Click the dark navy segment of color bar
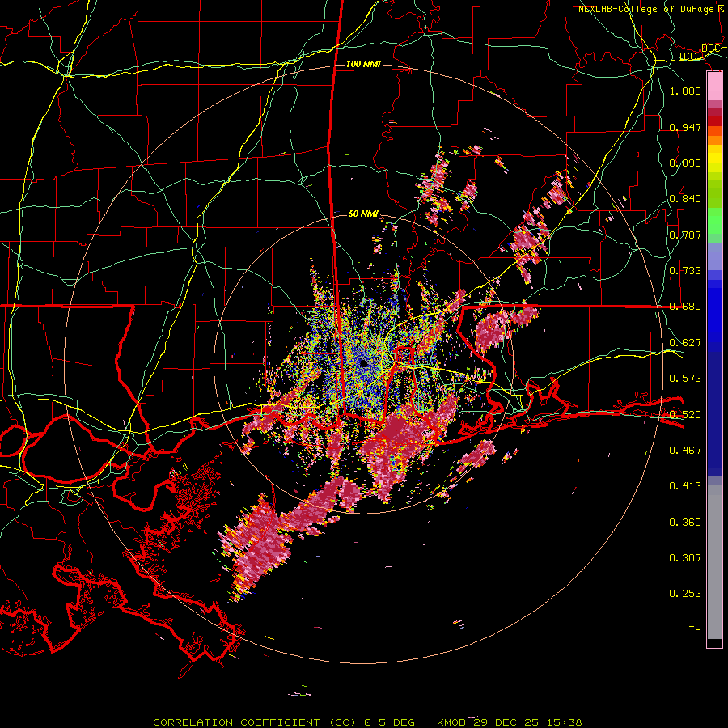 pyautogui.click(x=714, y=413)
